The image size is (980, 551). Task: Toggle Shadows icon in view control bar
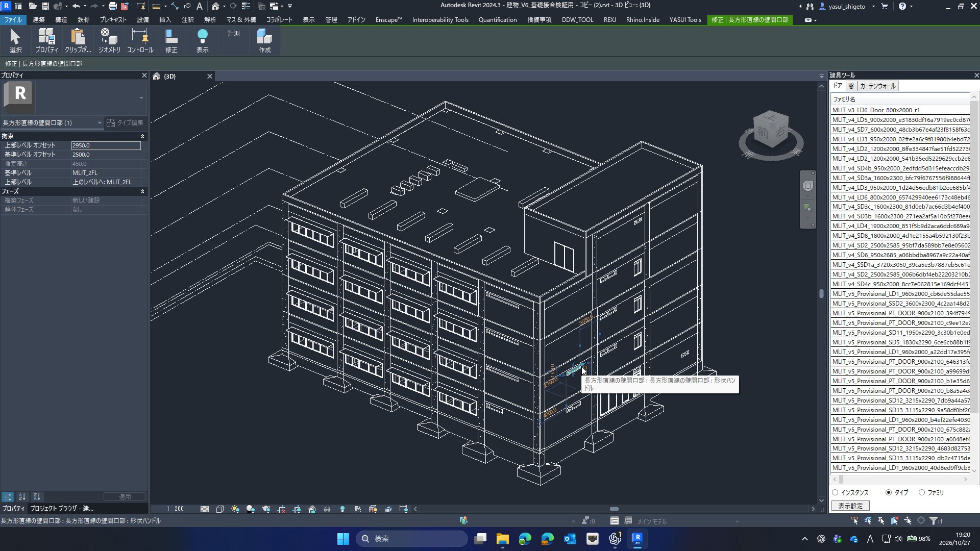click(x=251, y=509)
